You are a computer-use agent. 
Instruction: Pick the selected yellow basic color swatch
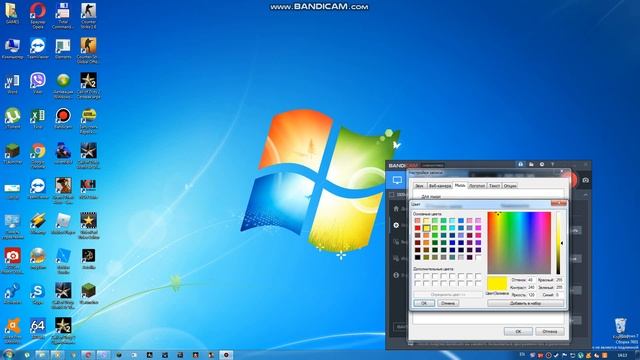(426, 228)
